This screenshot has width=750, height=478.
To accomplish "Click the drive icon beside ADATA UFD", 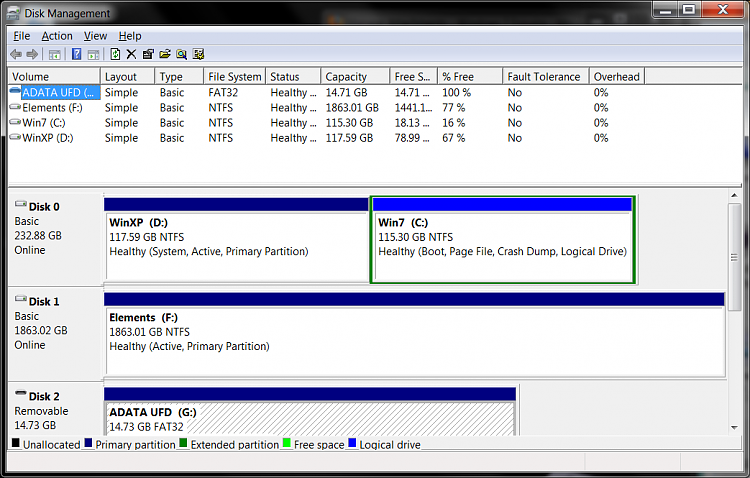I will (15, 91).
